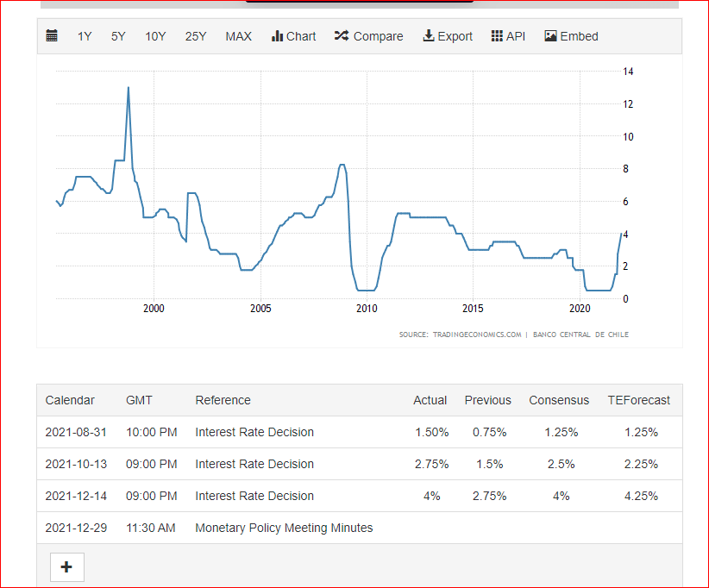
Task: Select the 1Y time range
Action: (85, 36)
